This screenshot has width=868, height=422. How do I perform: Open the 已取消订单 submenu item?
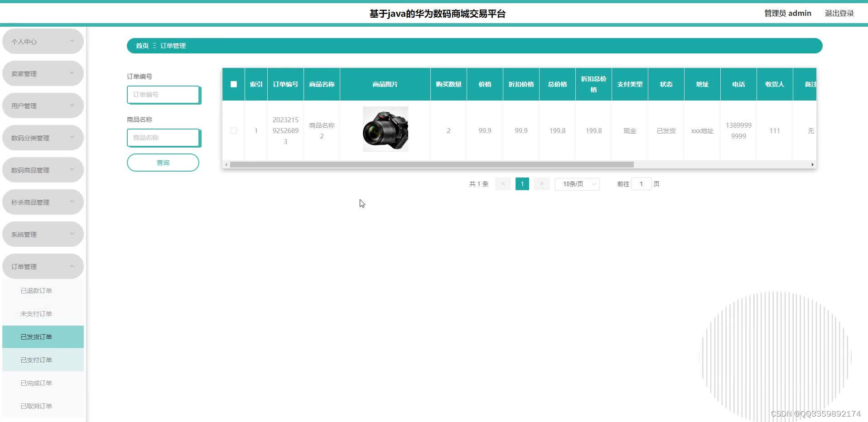[43, 406]
